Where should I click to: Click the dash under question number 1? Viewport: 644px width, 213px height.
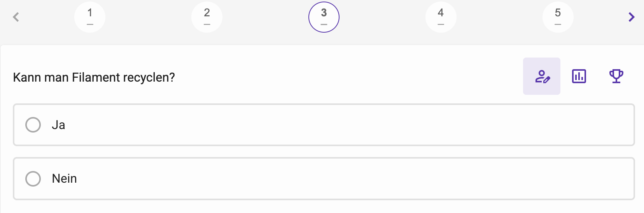(x=90, y=24)
